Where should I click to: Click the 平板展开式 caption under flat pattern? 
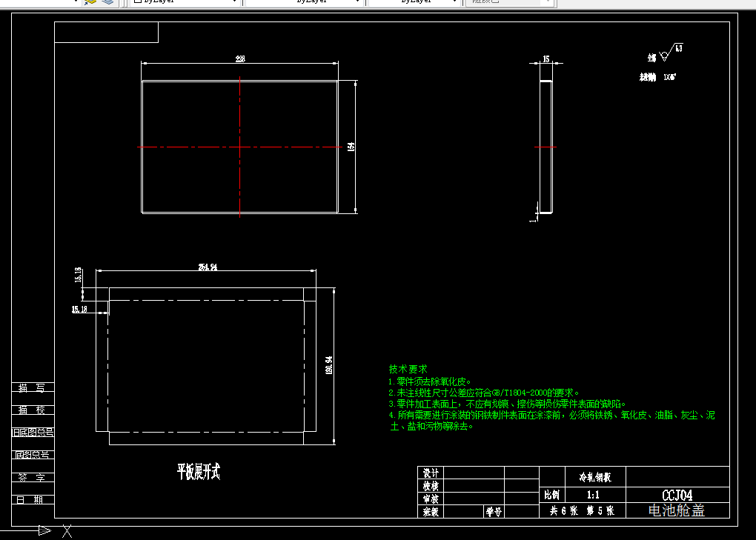click(x=199, y=472)
